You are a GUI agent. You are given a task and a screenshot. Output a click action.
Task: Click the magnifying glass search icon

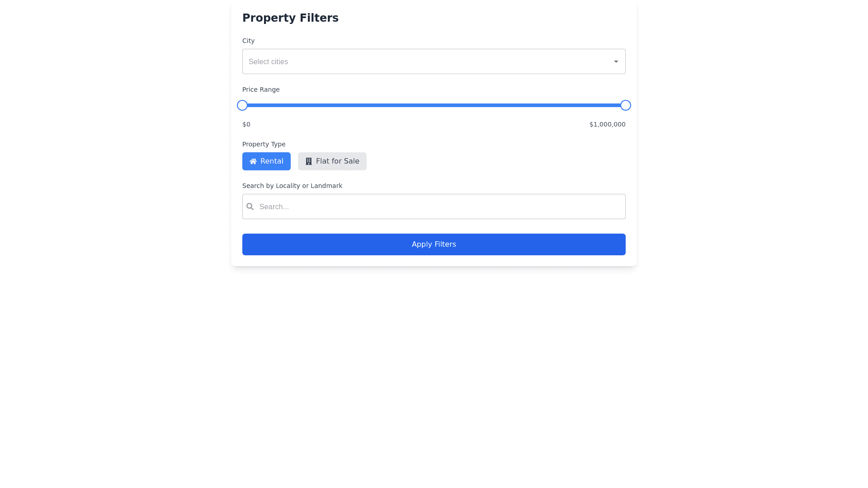[x=250, y=206]
